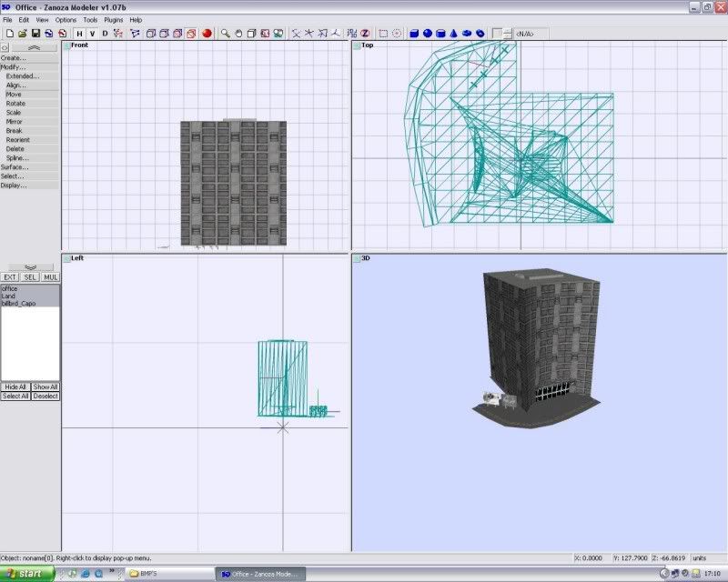Toggle the MUL multi-select button

tap(51, 277)
